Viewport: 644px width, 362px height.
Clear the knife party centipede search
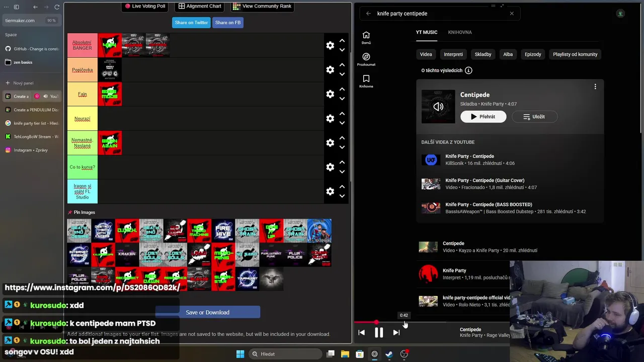pos(512,14)
